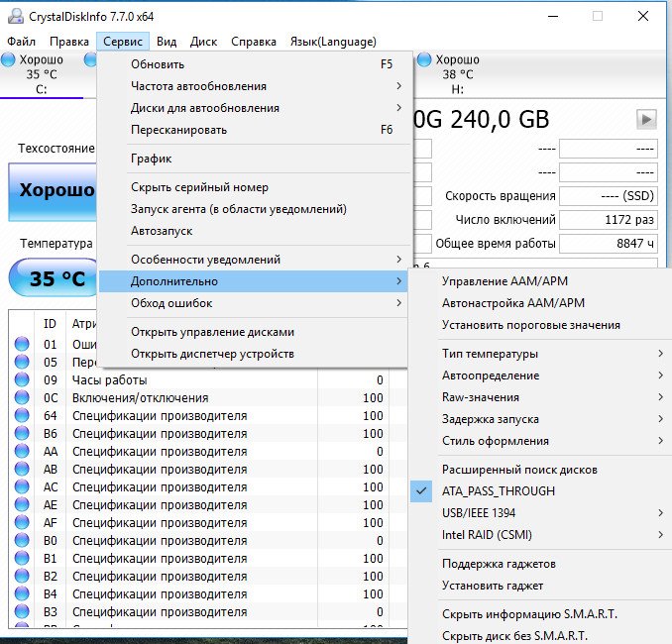The image size is (672, 644).
Task: Toggle Поддержка гаджетов option
Action: click(x=540, y=564)
